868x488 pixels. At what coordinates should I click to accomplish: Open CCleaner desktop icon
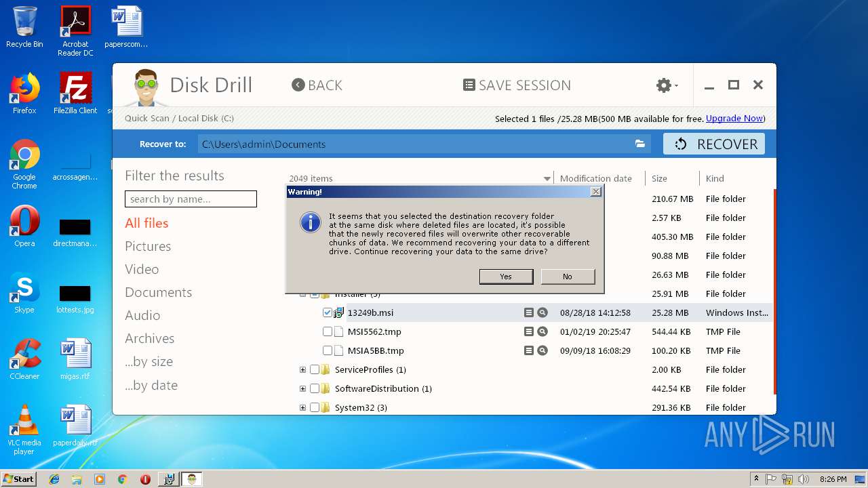[24, 359]
